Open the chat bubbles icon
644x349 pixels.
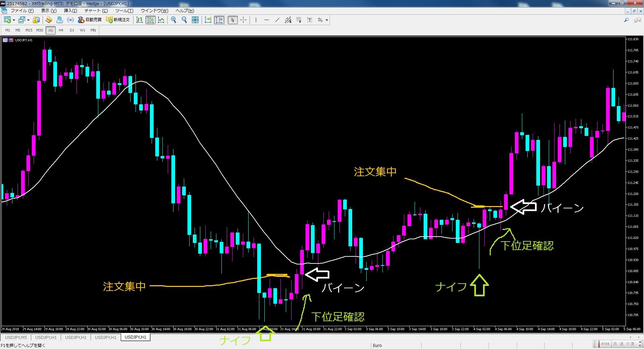point(637,20)
